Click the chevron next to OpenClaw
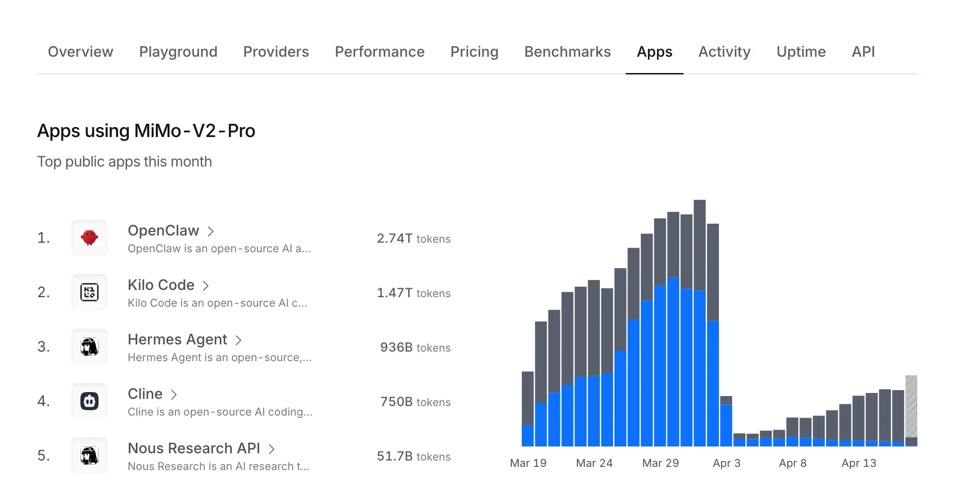 tap(211, 231)
